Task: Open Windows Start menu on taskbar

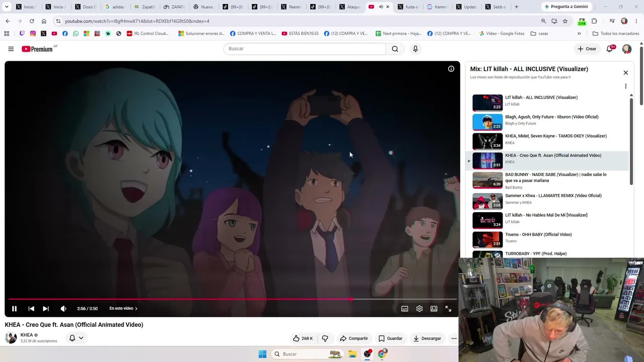Action: tap(262, 354)
